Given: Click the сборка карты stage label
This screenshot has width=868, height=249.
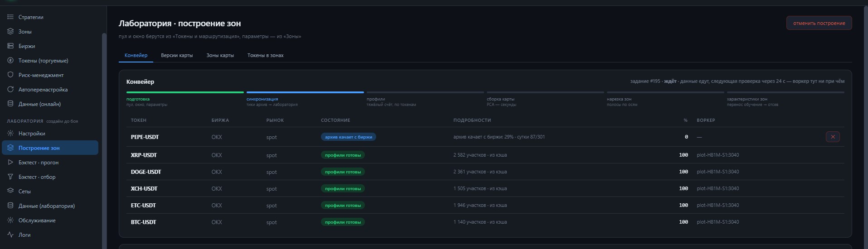Looking at the screenshot, I should click(500, 99).
